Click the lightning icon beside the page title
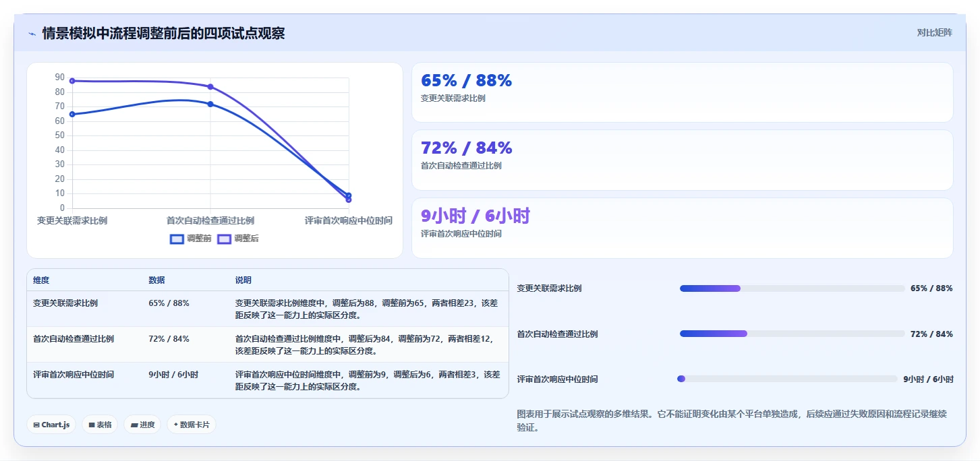 (32, 34)
